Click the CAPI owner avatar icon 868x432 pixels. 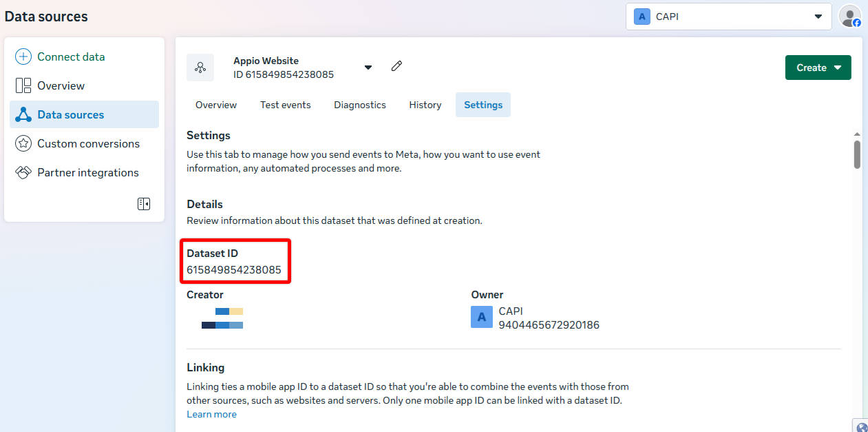tap(482, 317)
